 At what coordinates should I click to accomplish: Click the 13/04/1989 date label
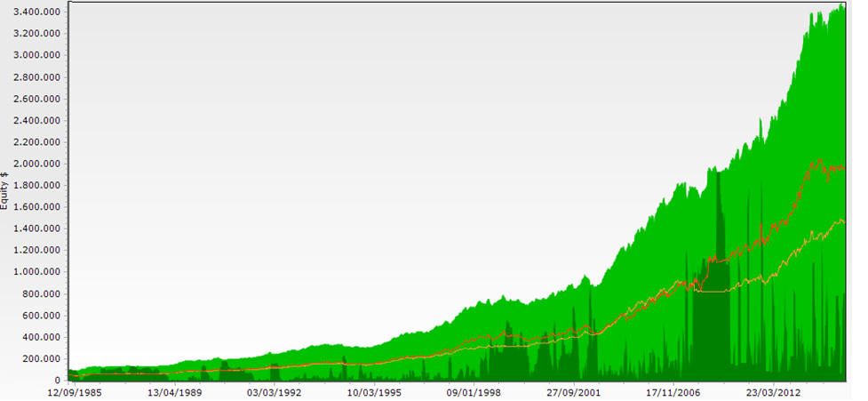coord(176,391)
